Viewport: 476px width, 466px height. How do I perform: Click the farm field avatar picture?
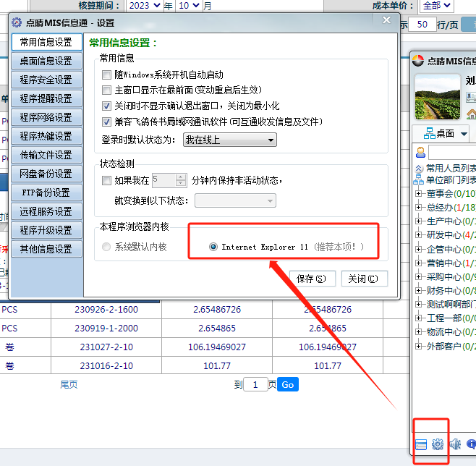[x=438, y=97]
